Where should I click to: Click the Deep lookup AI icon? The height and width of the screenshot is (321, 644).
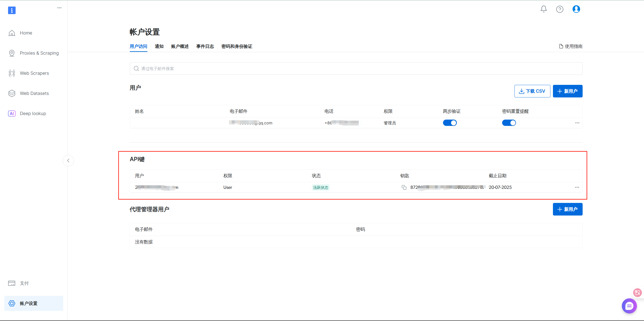tap(12, 114)
